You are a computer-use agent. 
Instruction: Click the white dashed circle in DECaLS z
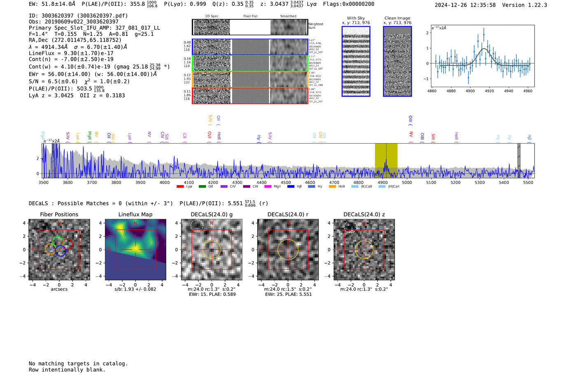click(x=350, y=227)
